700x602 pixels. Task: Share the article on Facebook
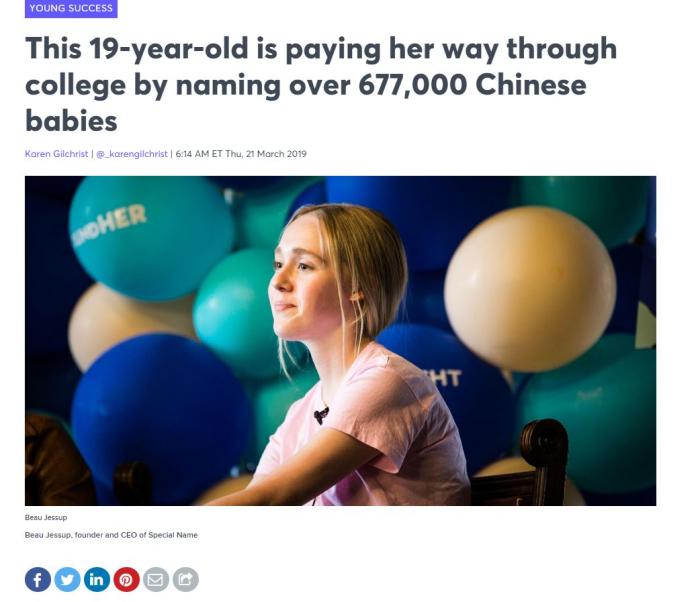(x=38, y=580)
